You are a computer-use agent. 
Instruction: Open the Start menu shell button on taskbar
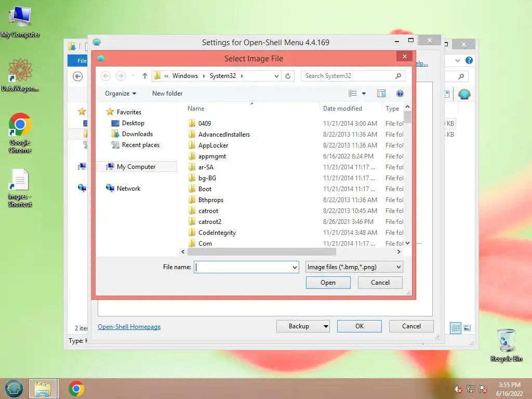point(14,389)
